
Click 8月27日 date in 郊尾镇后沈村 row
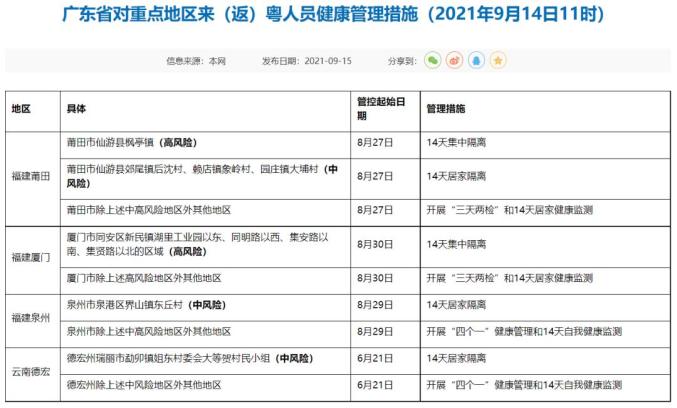(375, 176)
